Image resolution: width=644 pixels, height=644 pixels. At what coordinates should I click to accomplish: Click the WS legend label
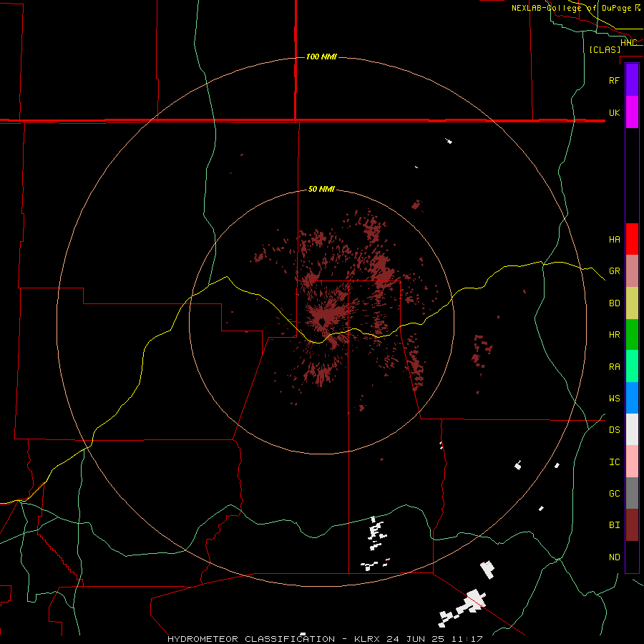614,399
